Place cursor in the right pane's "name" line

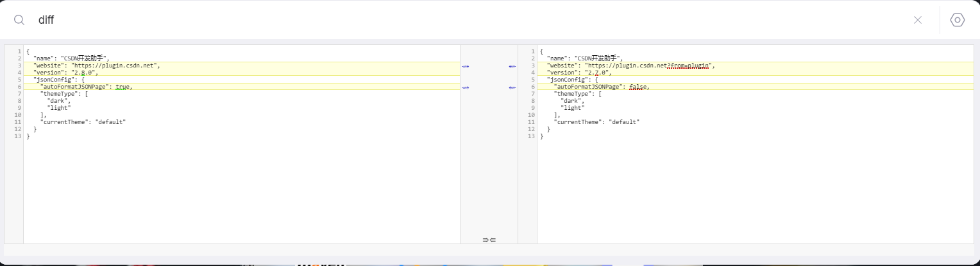click(585, 58)
